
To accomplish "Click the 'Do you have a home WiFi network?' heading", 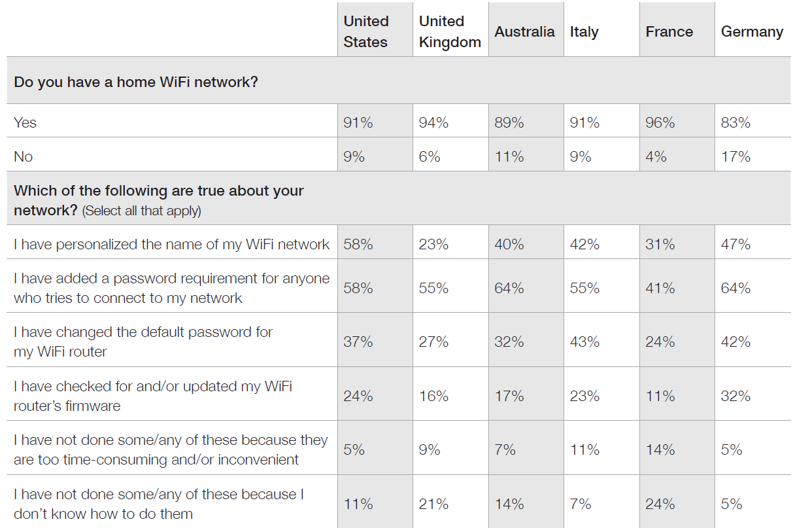I will [x=136, y=82].
